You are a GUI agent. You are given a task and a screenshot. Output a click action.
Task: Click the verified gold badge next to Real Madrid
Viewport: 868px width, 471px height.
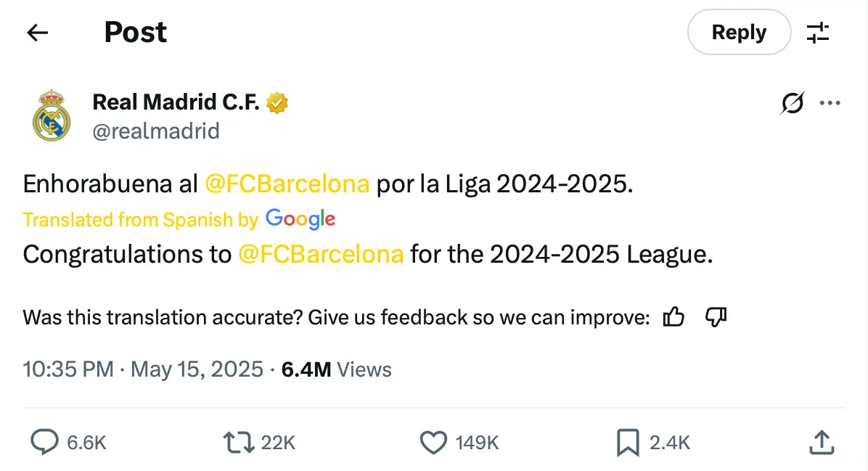pos(278,102)
